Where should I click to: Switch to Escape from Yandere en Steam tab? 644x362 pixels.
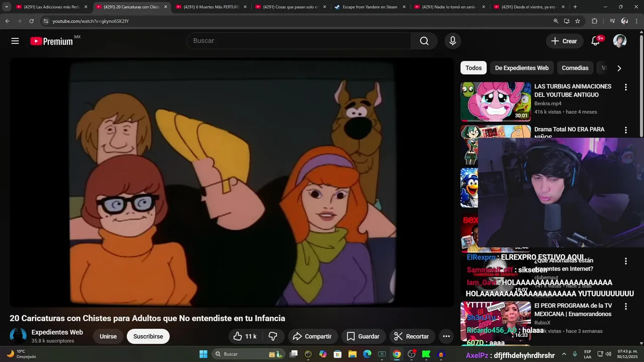[370, 7]
